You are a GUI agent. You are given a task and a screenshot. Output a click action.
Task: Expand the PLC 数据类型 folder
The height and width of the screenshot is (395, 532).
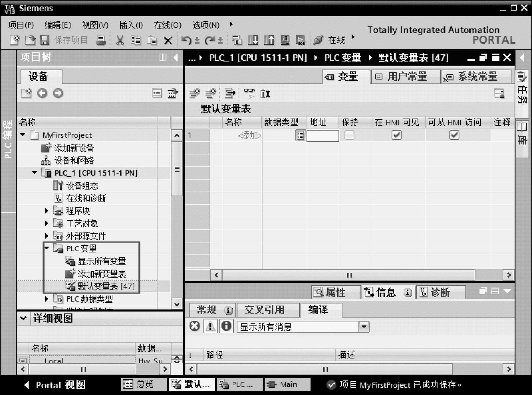click(47, 299)
